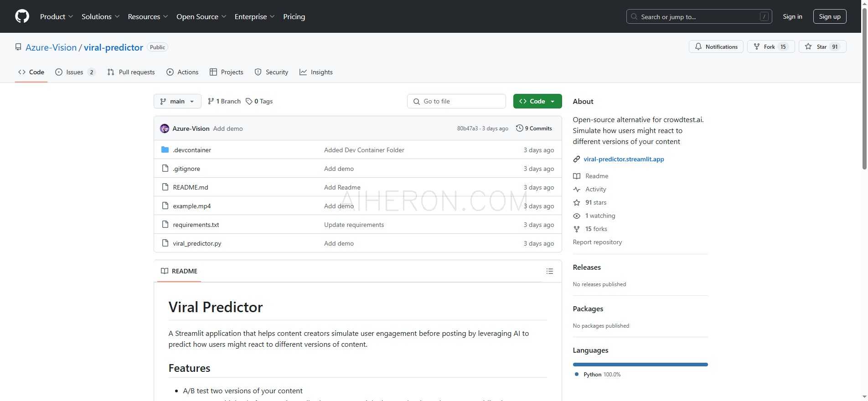Click the fork icon by 15 forks

pos(577,229)
